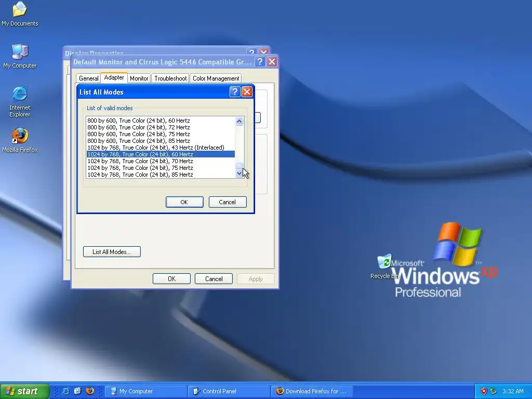The width and height of the screenshot is (532, 399).
Task: Select 800 by 600, 72 Hertz mode
Action: 160,127
